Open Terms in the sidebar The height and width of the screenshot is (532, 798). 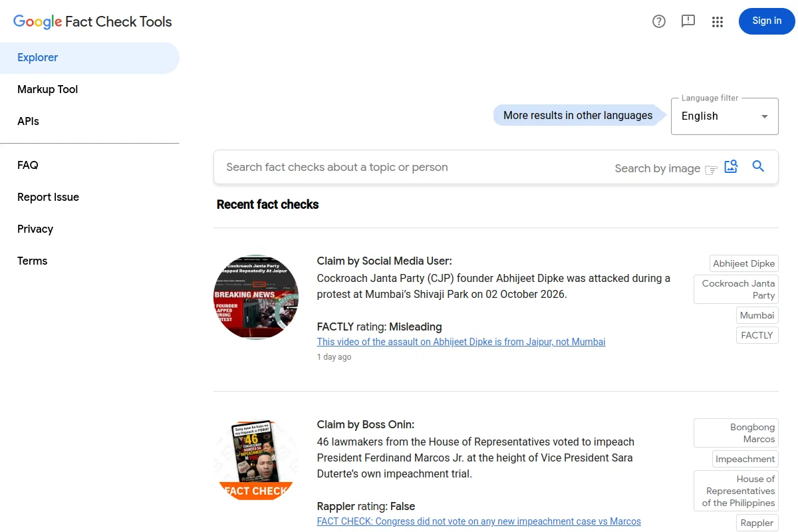click(x=90, y=261)
